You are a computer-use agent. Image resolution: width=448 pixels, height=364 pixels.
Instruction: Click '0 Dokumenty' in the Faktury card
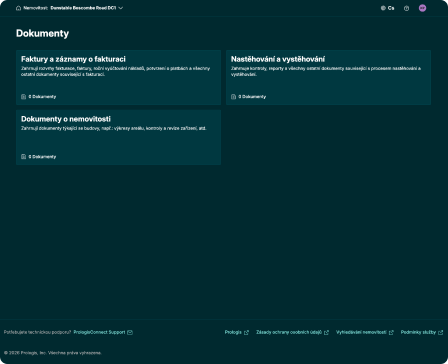point(42,97)
